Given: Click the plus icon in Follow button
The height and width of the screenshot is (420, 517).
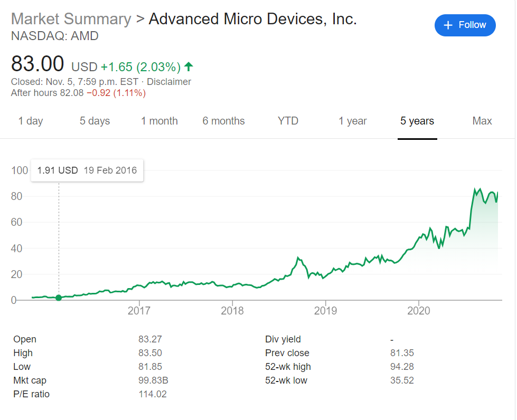Looking at the screenshot, I should tap(448, 25).
